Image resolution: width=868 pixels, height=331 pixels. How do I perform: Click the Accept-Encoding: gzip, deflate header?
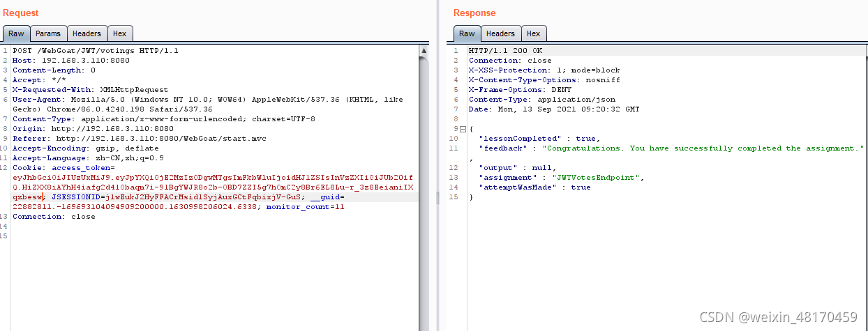click(x=85, y=148)
